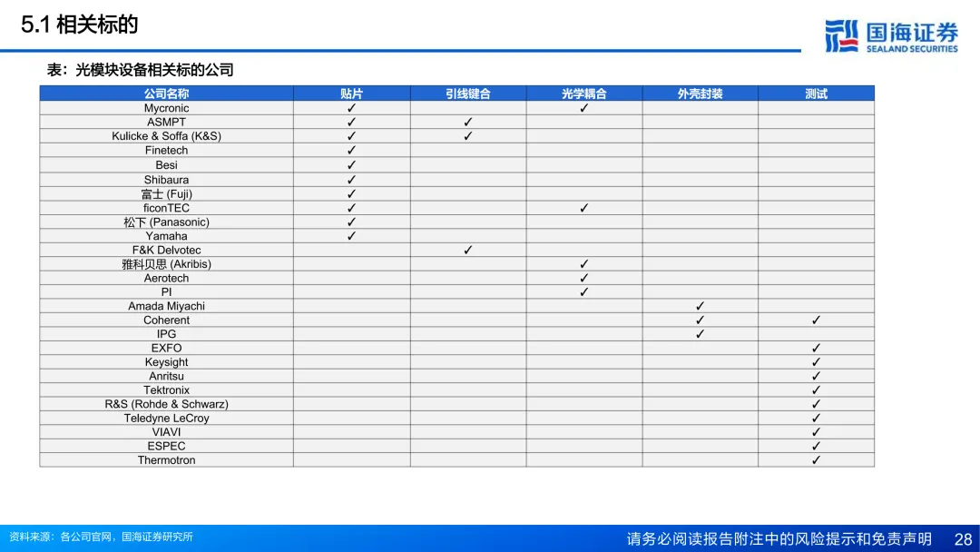Select the table caption '表：光模块设备相关标的公司'
The image size is (980, 552).
coord(140,70)
